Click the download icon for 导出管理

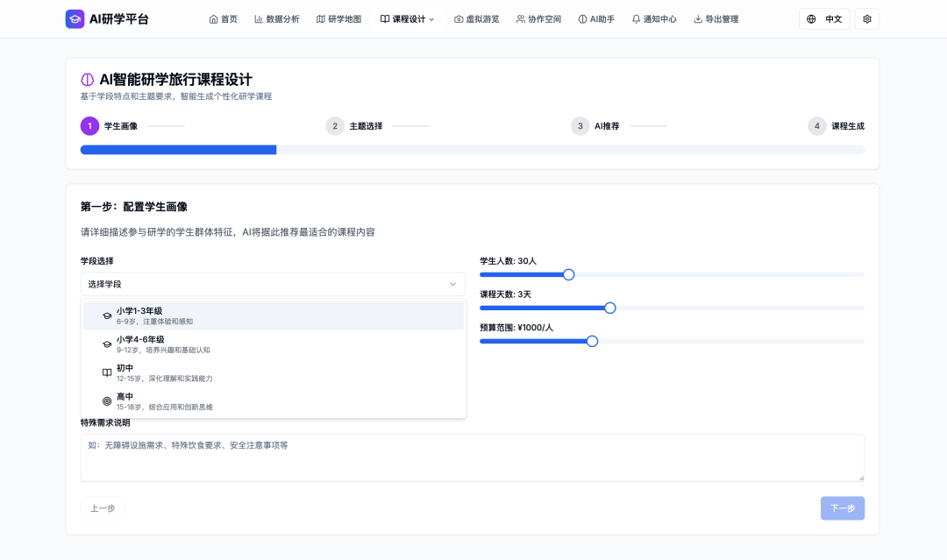click(x=698, y=19)
